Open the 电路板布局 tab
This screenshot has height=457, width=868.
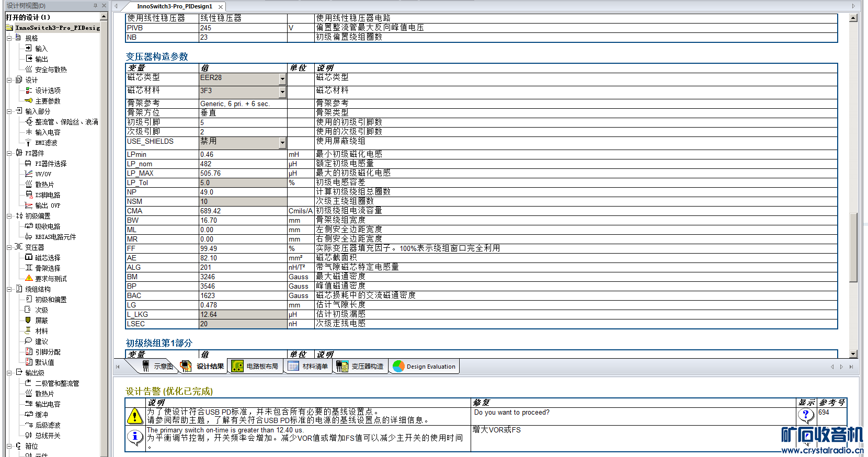[255, 366]
